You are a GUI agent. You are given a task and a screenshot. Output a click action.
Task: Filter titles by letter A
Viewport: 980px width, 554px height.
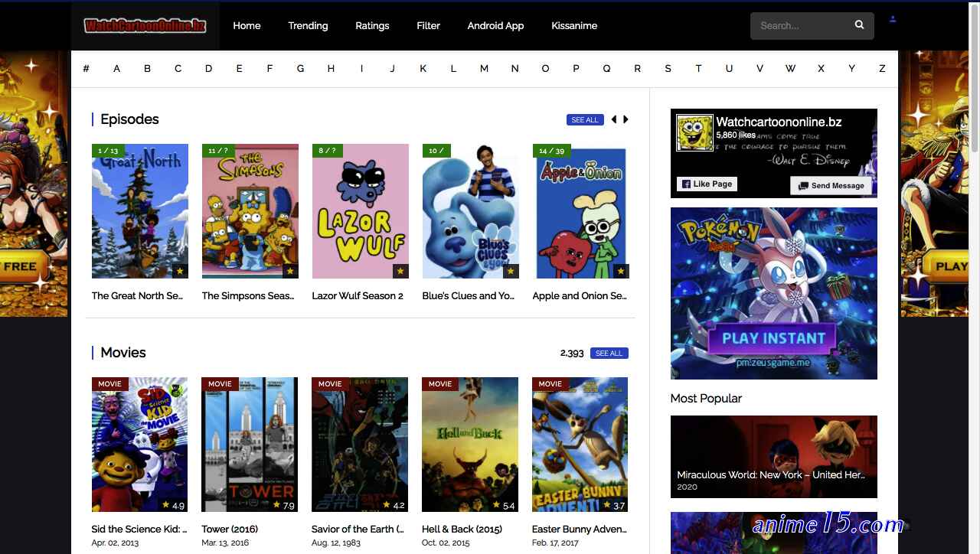tap(116, 68)
